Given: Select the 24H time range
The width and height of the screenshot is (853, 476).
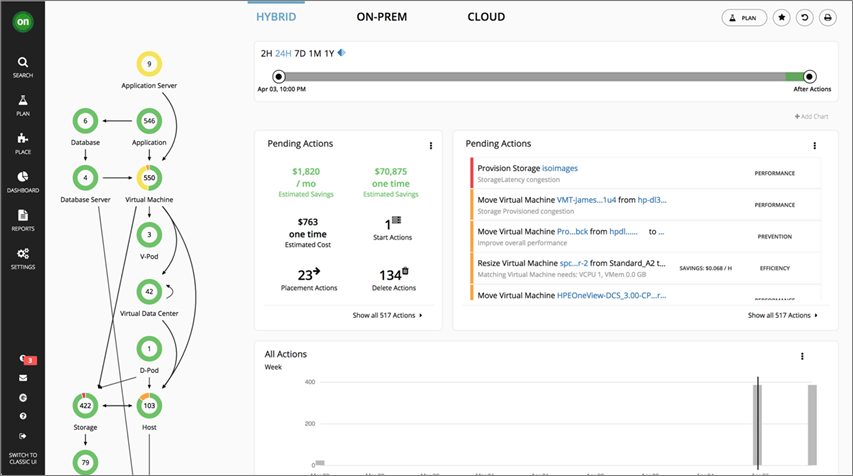Looking at the screenshot, I should [283, 53].
